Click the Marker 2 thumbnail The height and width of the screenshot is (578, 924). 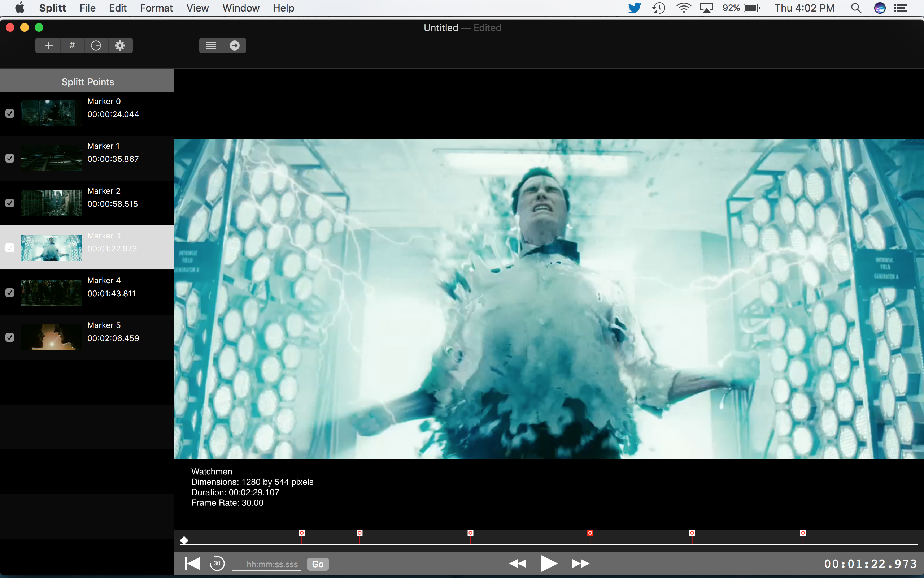pyautogui.click(x=52, y=203)
